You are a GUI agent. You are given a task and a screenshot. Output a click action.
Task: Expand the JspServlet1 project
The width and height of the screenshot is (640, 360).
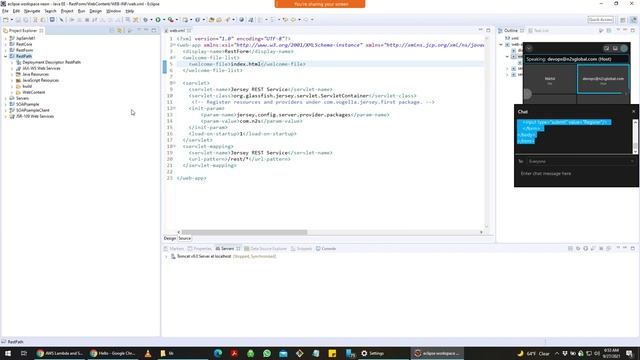[6, 38]
